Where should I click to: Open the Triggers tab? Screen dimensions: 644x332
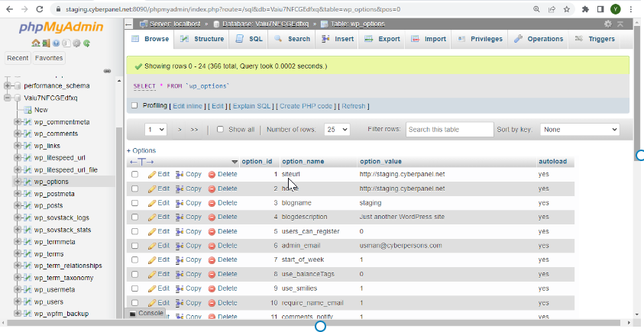point(595,39)
